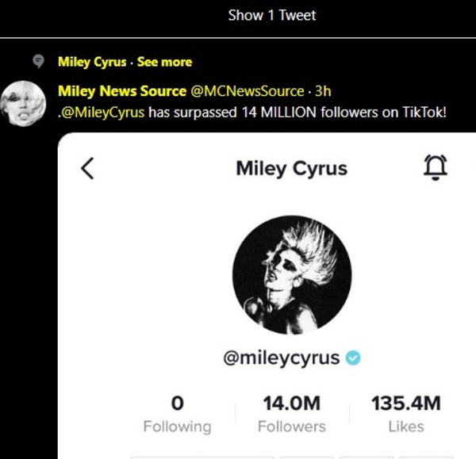Open Miley News Source display name
The height and width of the screenshot is (459, 476).
(x=122, y=91)
